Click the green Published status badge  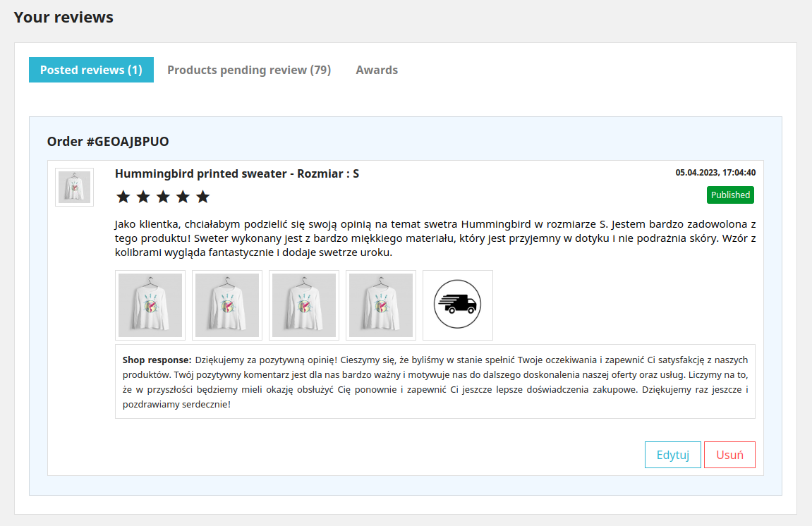coord(730,195)
